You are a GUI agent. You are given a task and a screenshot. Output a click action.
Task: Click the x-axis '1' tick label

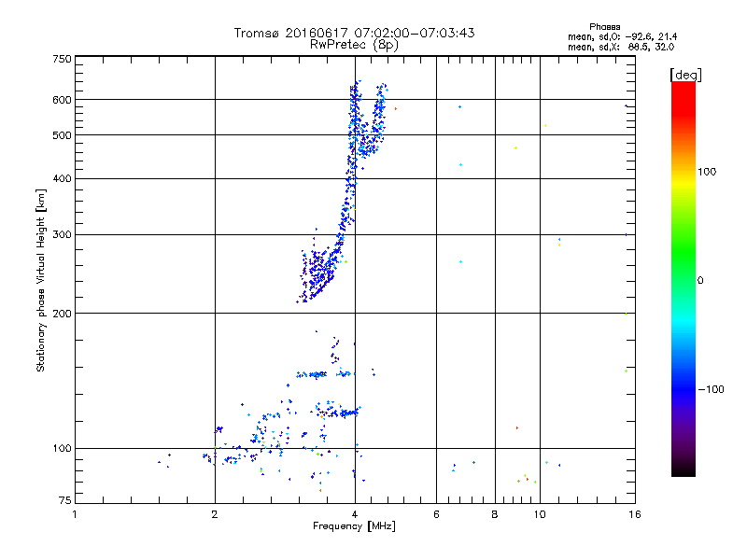(75, 514)
